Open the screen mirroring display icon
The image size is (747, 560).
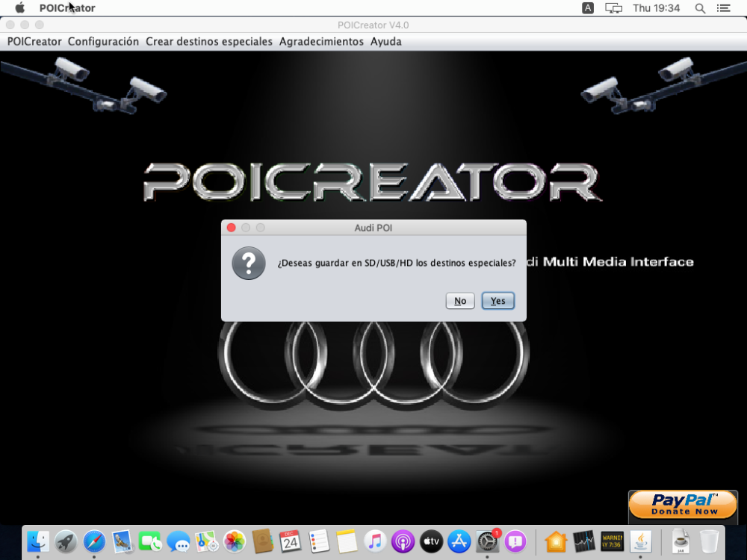point(613,7)
